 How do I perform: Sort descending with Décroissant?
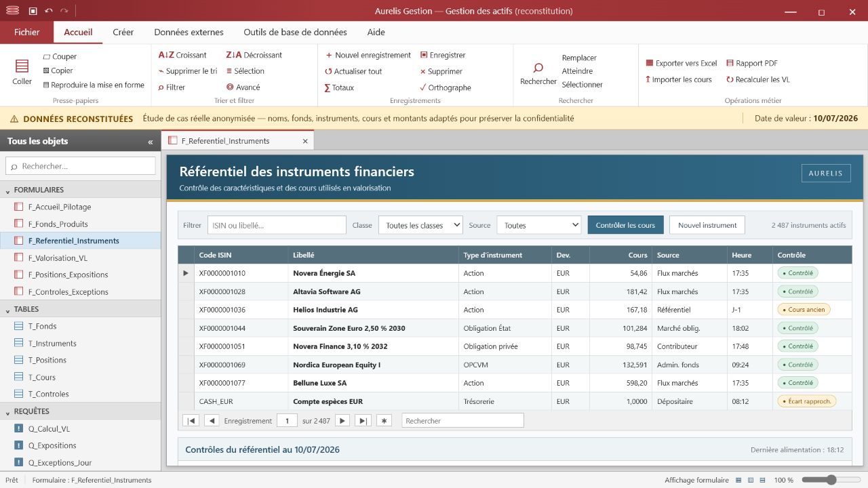coord(254,55)
